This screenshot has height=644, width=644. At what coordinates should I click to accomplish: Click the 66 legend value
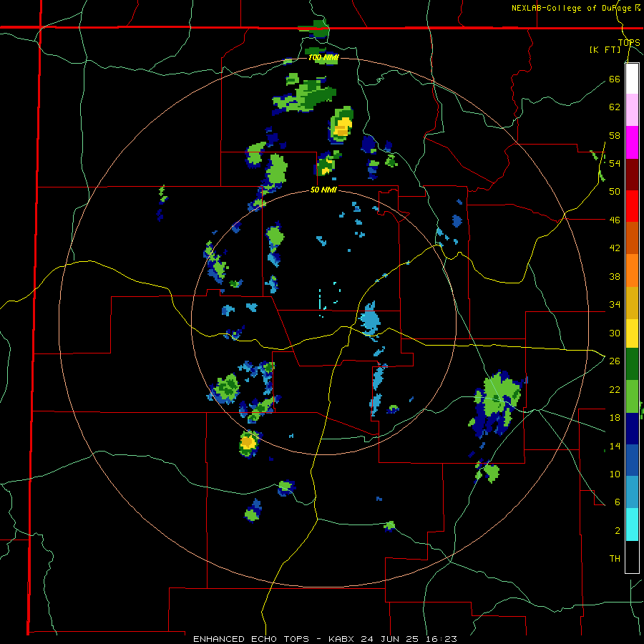coord(615,79)
